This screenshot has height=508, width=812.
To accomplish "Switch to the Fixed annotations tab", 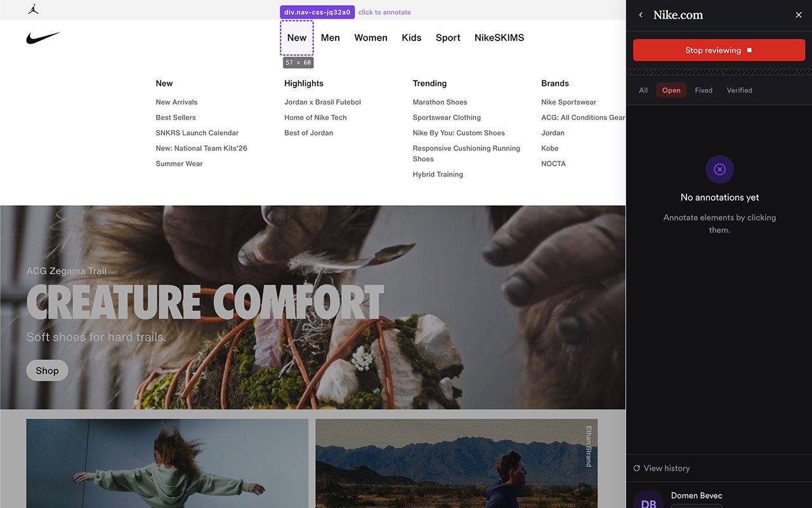I will [704, 90].
